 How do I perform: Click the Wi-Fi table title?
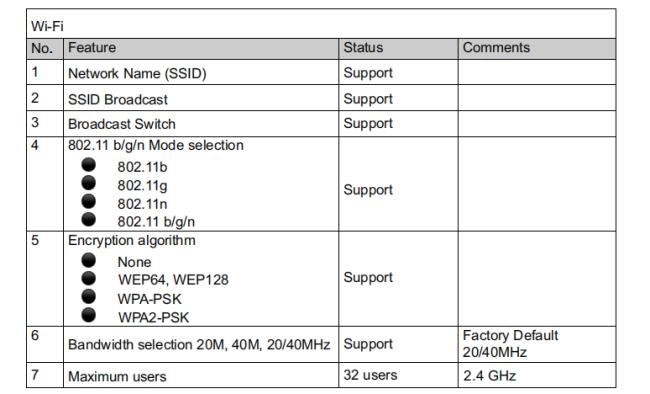(47, 26)
